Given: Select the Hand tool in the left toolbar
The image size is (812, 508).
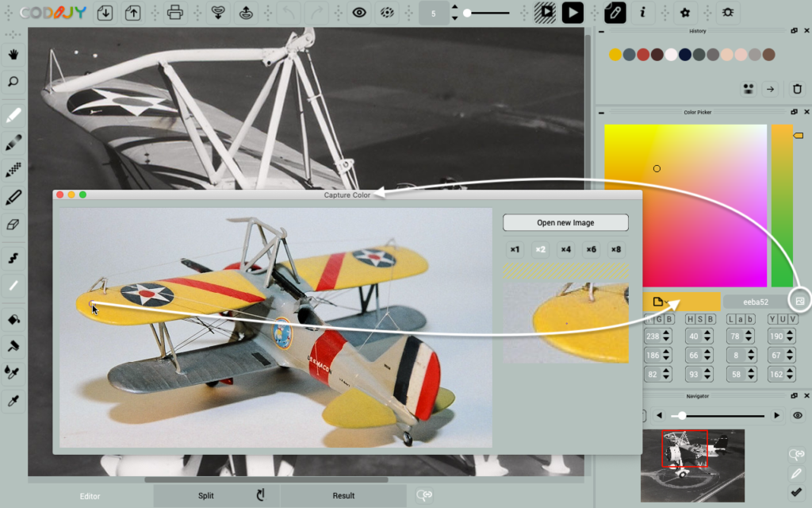Looking at the screenshot, I should (x=13, y=53).
